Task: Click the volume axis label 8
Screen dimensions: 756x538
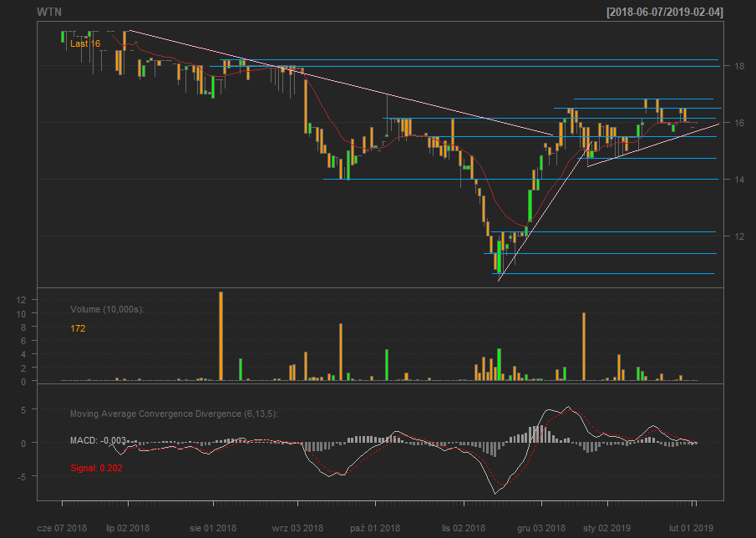Action: [x=23, y=327]
